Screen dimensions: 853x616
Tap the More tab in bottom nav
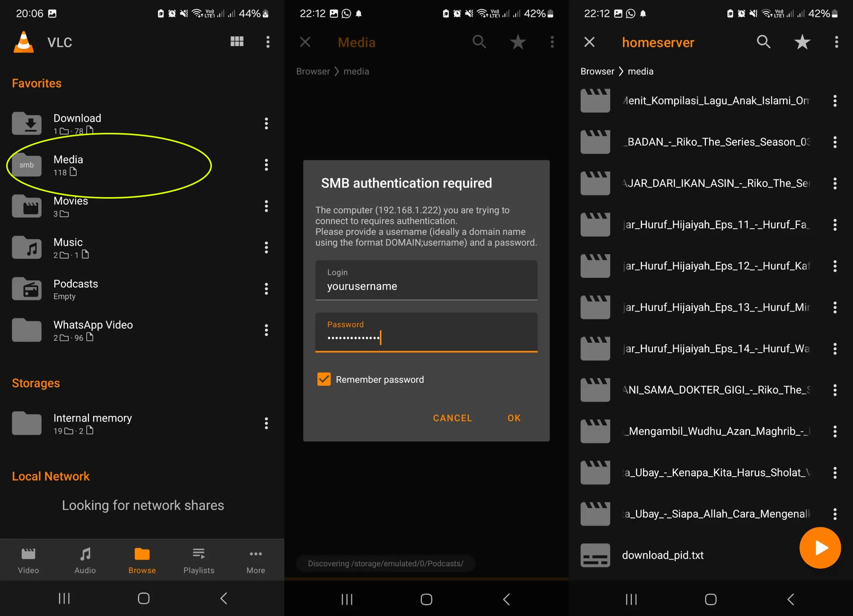pyautogui.click(x=256, y=561)
